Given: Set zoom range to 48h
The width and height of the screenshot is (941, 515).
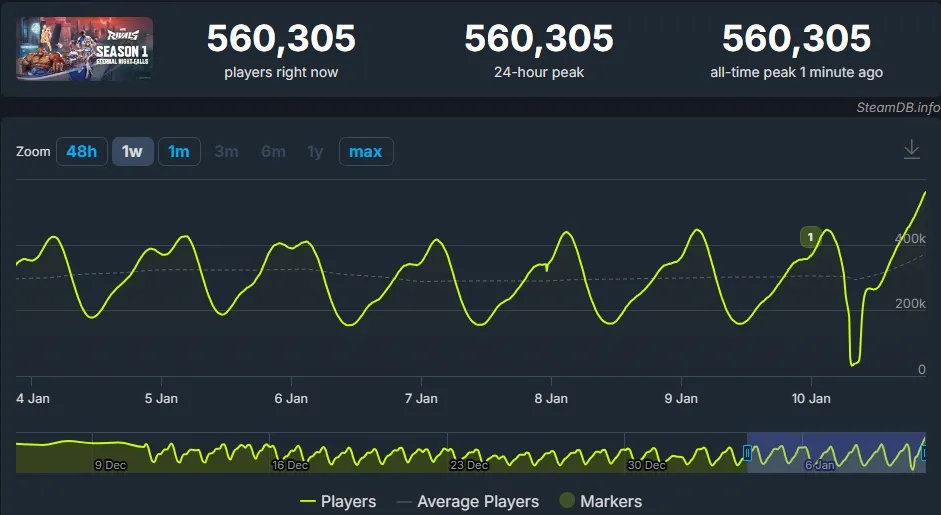Looking at the screenshot, I should (82, 152).
